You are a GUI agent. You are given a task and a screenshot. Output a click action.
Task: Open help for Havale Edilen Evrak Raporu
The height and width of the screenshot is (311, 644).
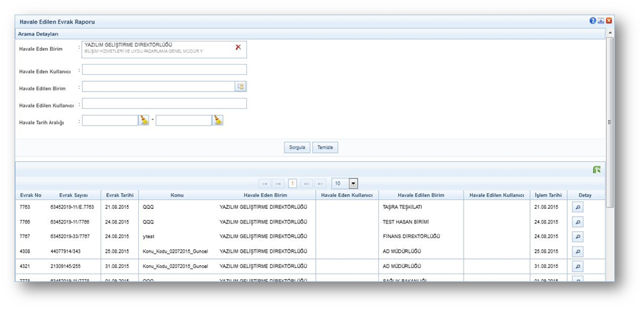point(592,21)
